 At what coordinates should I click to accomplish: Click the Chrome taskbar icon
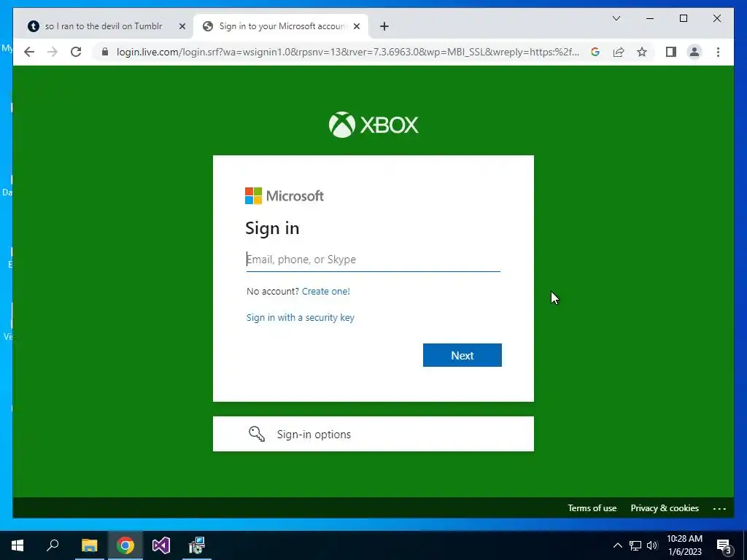[125, 545]
